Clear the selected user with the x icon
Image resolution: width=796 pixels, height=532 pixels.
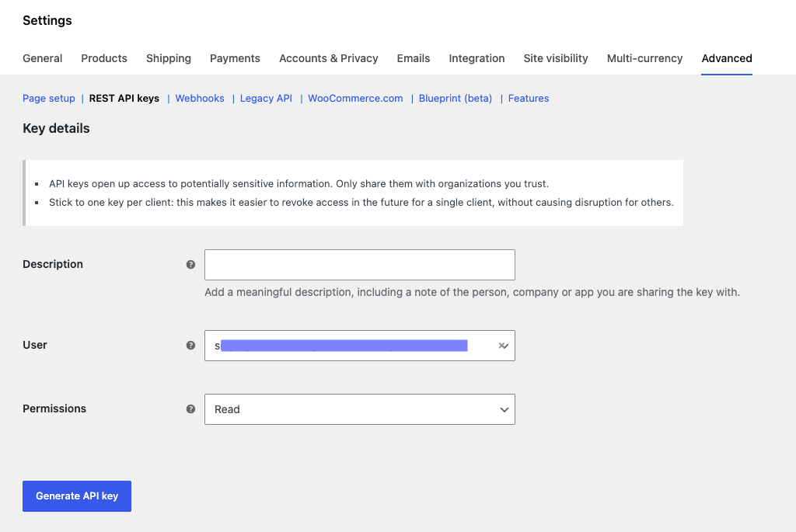tap(501, 346)
